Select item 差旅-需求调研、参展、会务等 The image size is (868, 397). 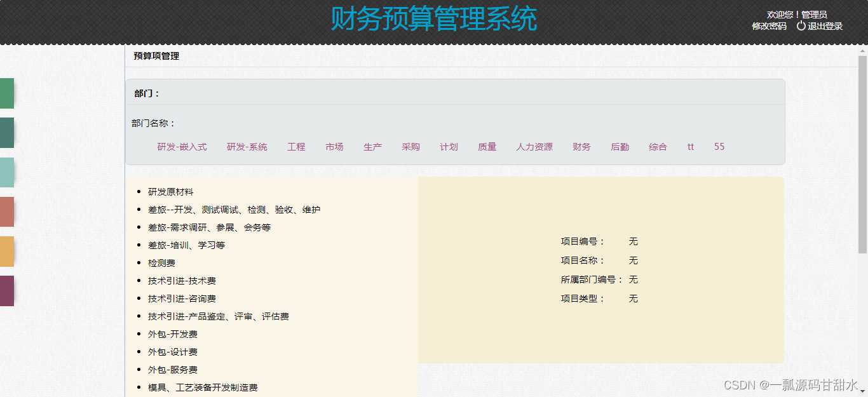(x=210, y=227)
